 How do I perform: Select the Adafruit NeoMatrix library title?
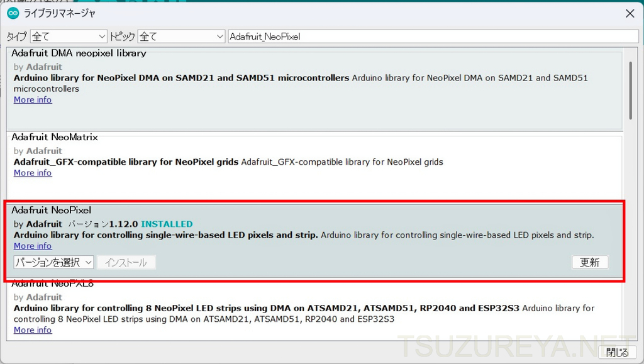point(55,137)
